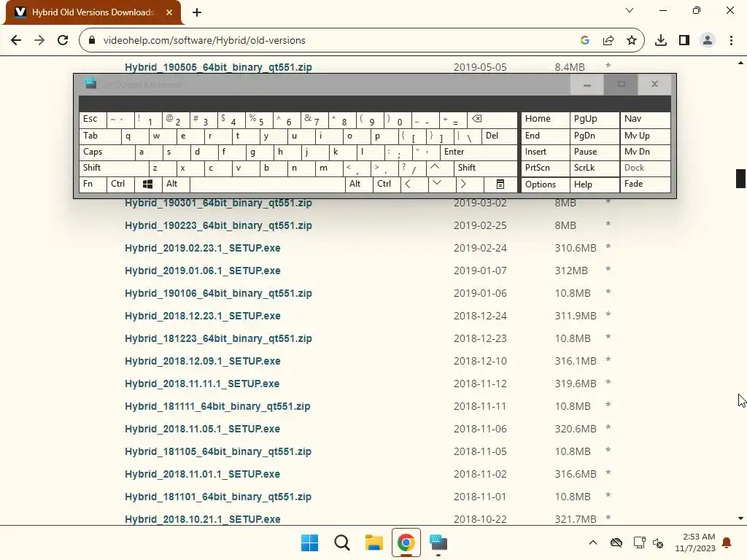This screenshot has height=560, width=747.
Task: Open the taskbar clock and date
Action: (x=695, y=542)
